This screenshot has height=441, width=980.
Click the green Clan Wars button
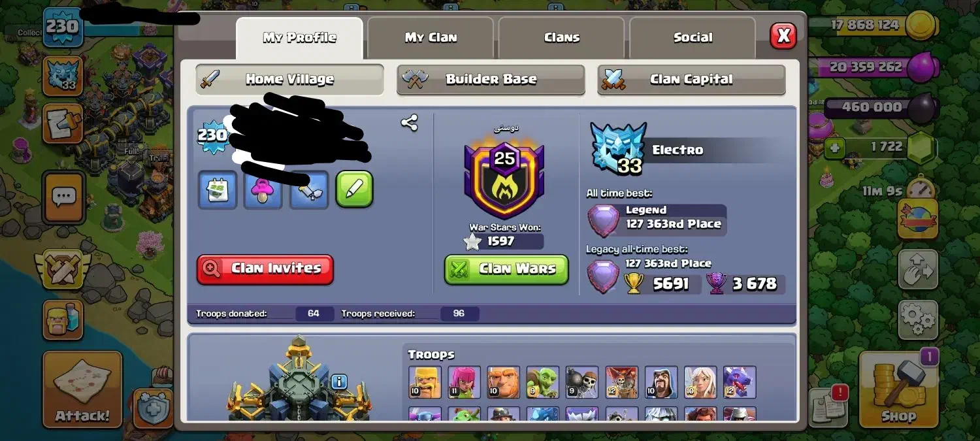click(506, 269)
